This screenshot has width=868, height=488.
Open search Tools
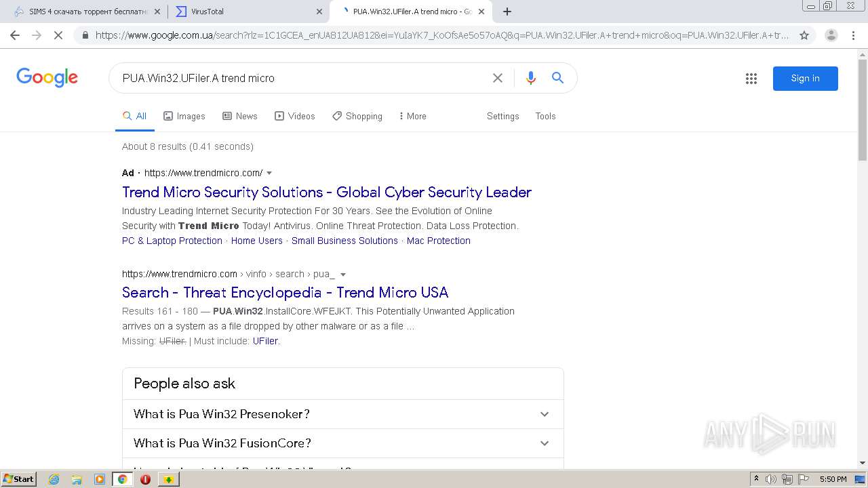[x=545, y=116]
